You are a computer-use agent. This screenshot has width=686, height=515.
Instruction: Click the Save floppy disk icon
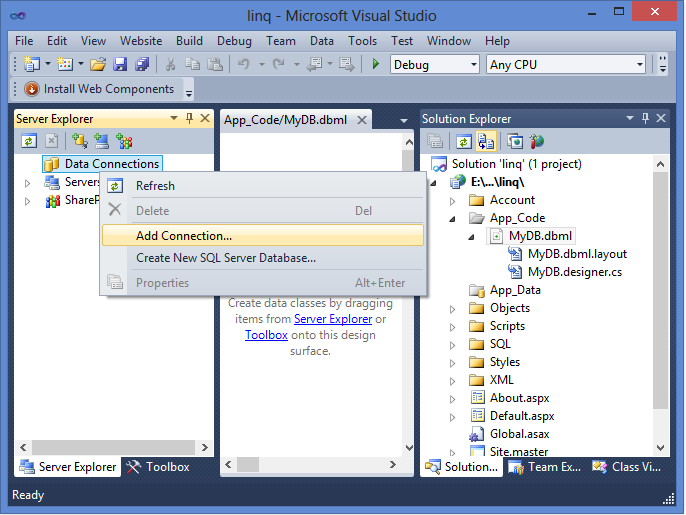coord(120,65)
